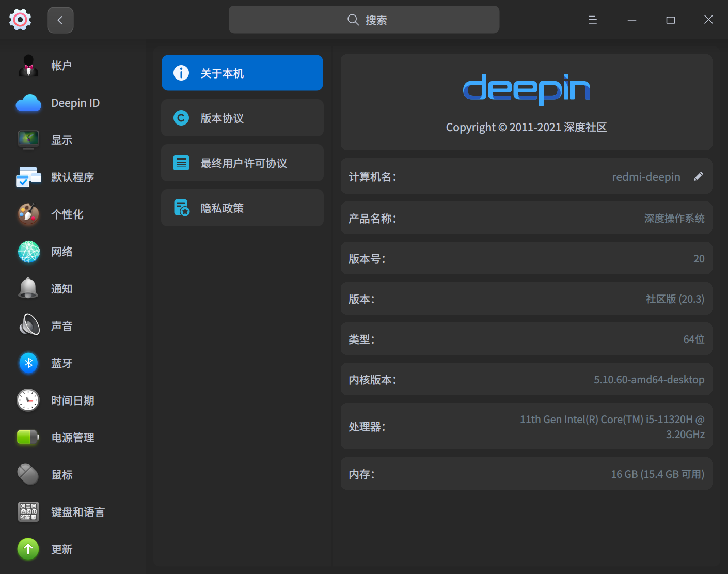Select the Sound (声音) speaker icon
The image size is (728, 574).
pyautogui.click(x=28, y=326)
